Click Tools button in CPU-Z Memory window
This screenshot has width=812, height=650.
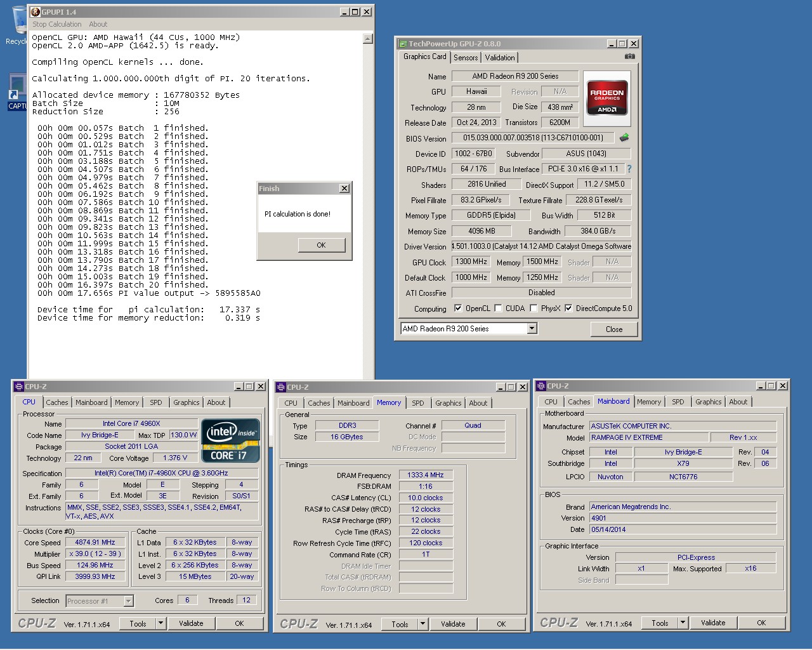400,624
